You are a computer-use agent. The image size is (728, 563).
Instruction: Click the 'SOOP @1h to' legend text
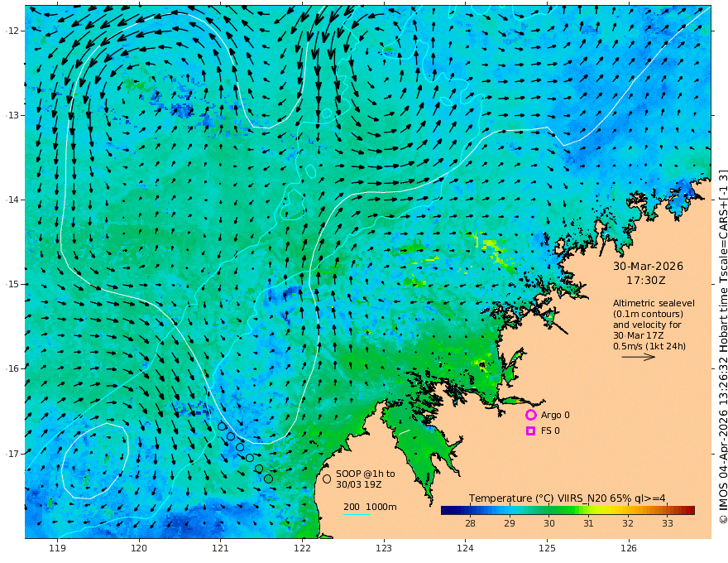pos(366,474)
